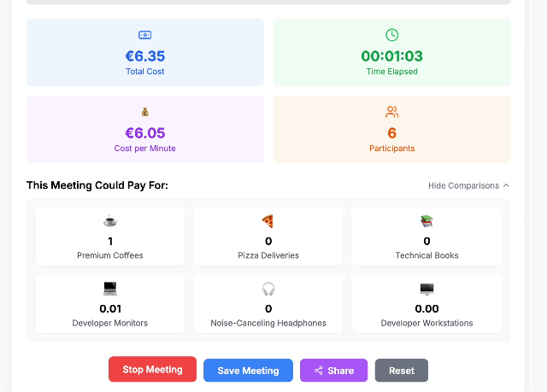Click the headphones icon
547x392 pixels.
coord(268,289)
